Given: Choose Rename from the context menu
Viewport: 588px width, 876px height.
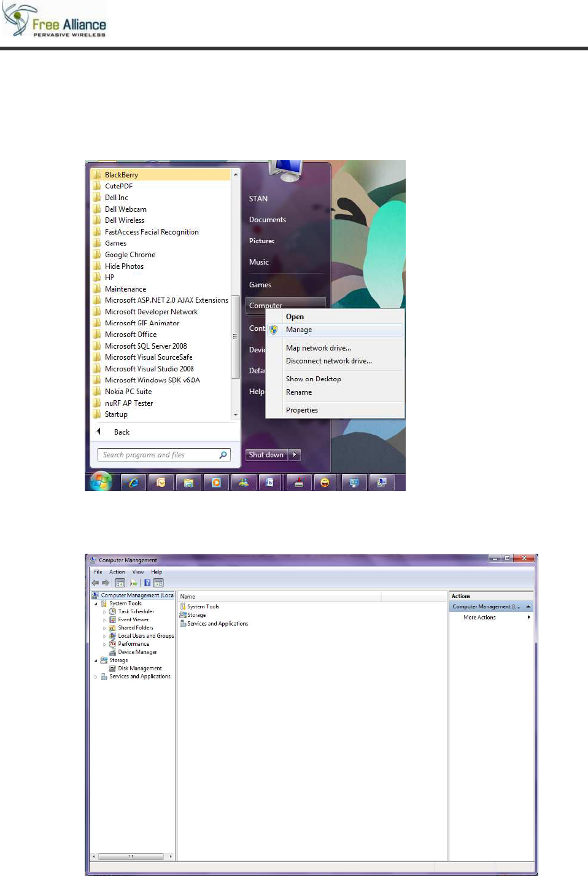Looking at the screenshot, I should [x=335, y=392].
